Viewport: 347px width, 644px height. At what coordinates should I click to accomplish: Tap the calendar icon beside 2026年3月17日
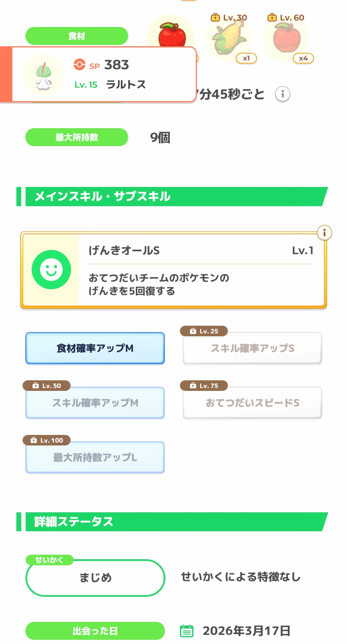[x=187, y=631]
